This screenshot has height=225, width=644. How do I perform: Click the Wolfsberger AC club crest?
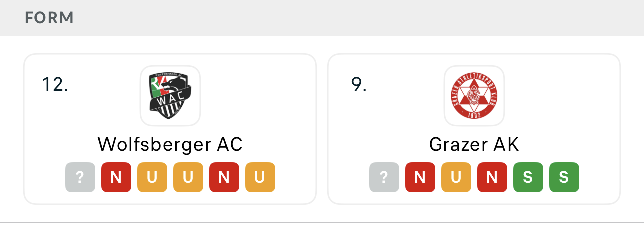170,96
